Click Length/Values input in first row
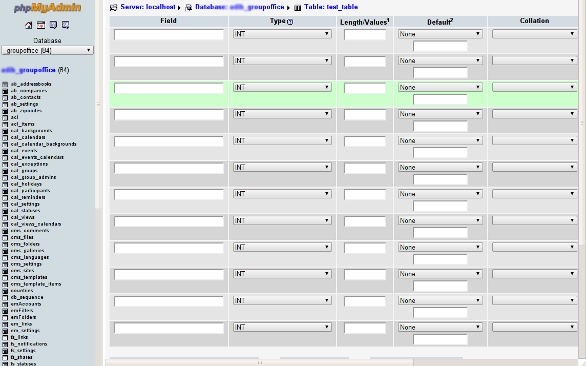Screen dimensions: 586x366 click(365, 35)
